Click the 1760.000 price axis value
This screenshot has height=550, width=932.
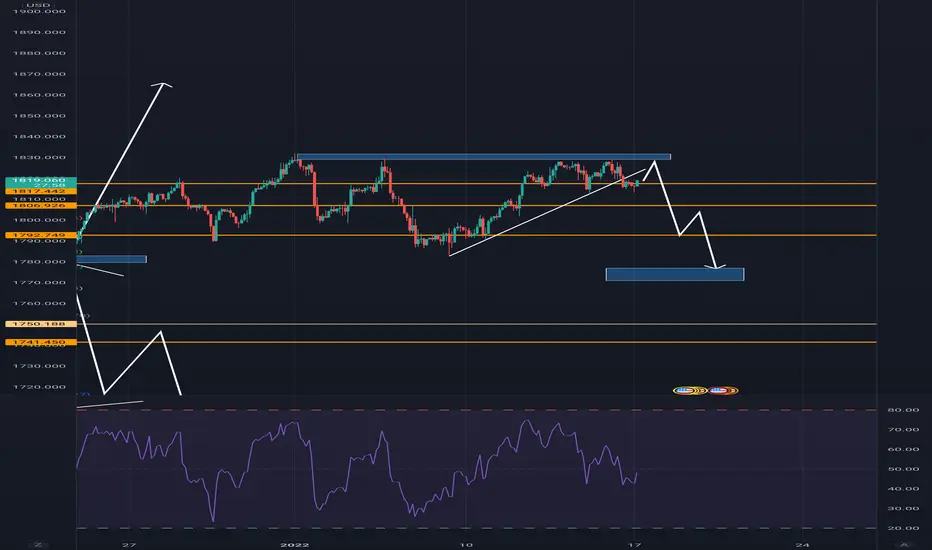(x=39, y=304)
